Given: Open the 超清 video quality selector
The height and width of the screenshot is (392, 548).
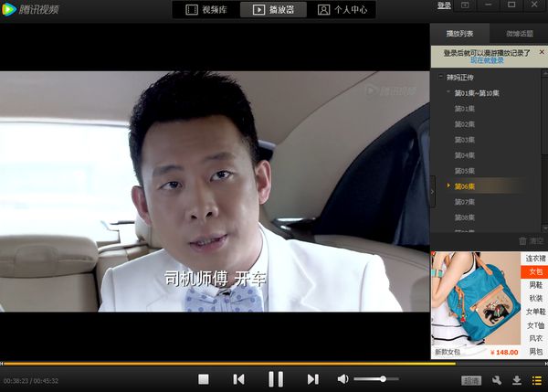Looking at the screenshot, I should [471, 380].
